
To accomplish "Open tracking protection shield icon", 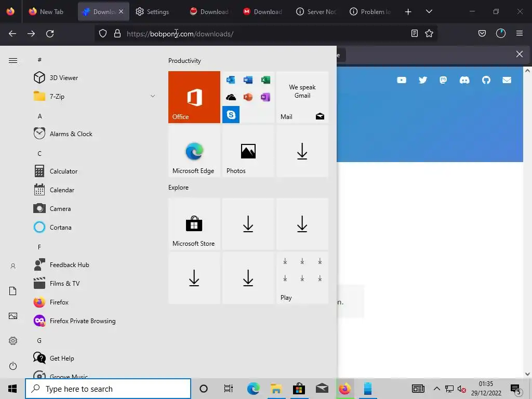I will [103, 34].
